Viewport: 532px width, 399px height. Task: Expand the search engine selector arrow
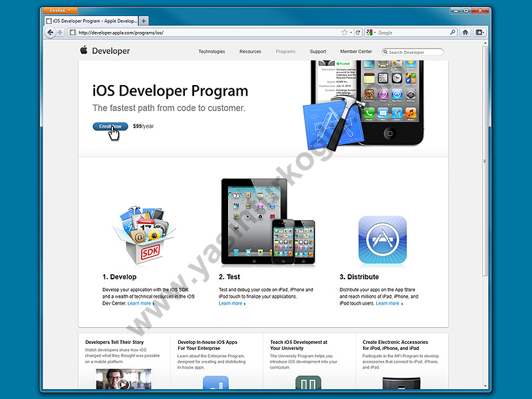(x=375, y=33)
